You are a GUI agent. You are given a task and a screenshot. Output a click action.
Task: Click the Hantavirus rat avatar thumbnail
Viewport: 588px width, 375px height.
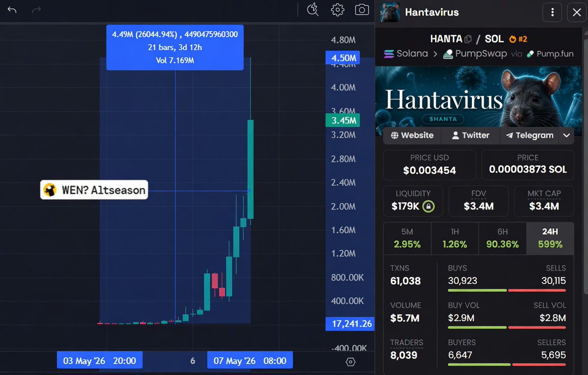(x=390, y=12)
